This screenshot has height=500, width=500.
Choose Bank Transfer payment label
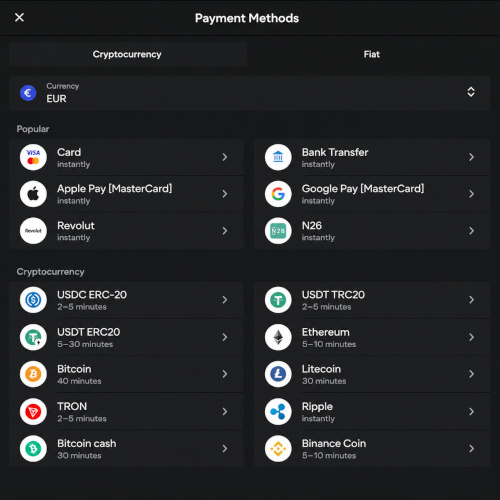335,152
